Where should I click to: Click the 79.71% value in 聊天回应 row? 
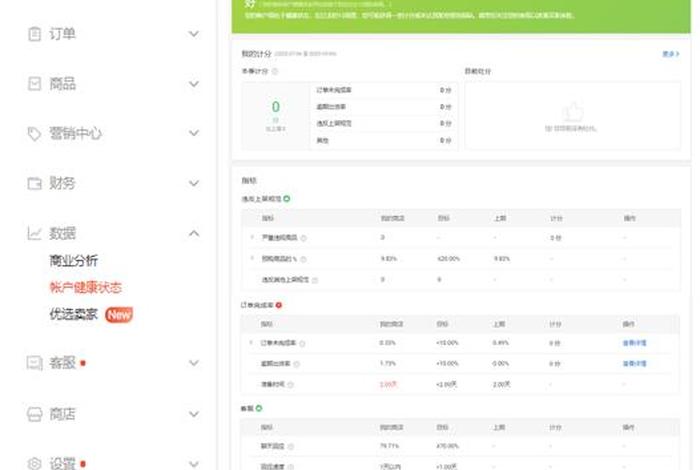[x=389, y=446]
